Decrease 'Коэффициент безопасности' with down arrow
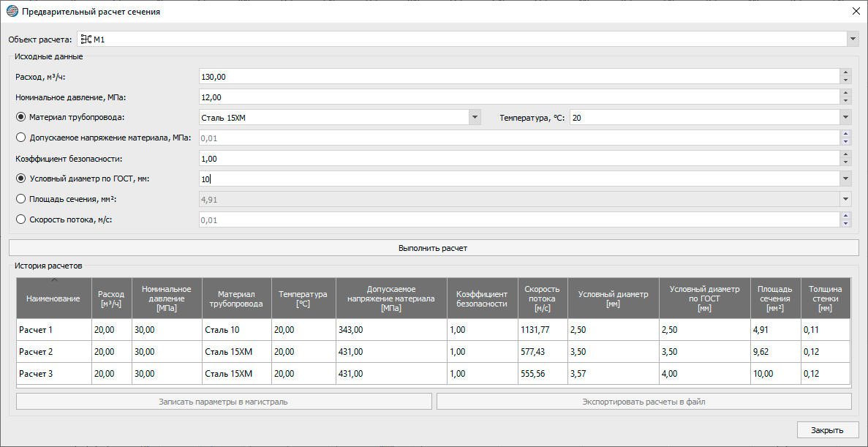Screen dimensions: 868x447 [845, 162]
